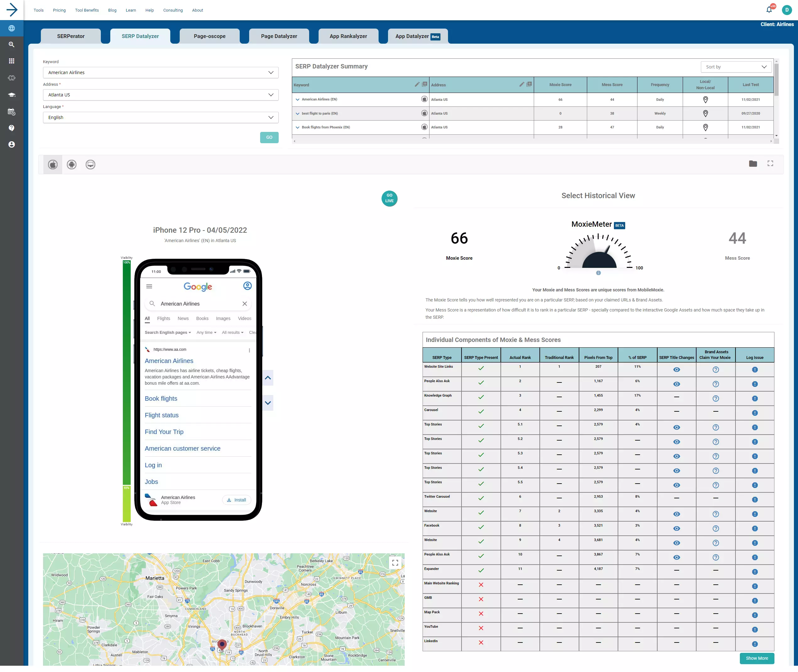Viewport: 798px width, 672px height.
Task: Select the Apple iOS device icon
Action: 53,165
